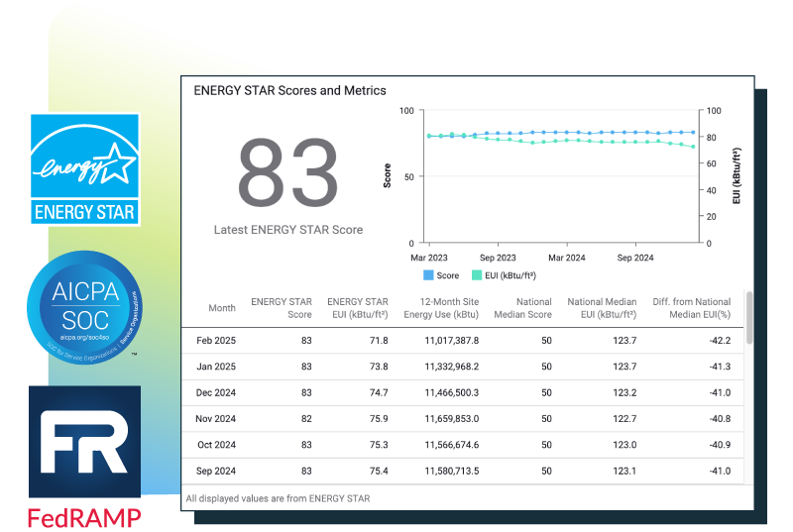
Task: Click the large 83 latest score number
Action: [x=287, y=172]
